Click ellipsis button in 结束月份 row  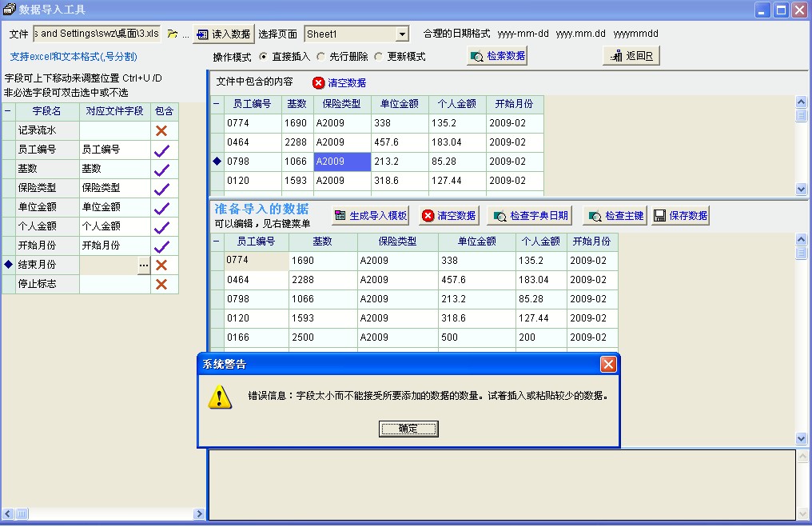(x=144, y=265)
